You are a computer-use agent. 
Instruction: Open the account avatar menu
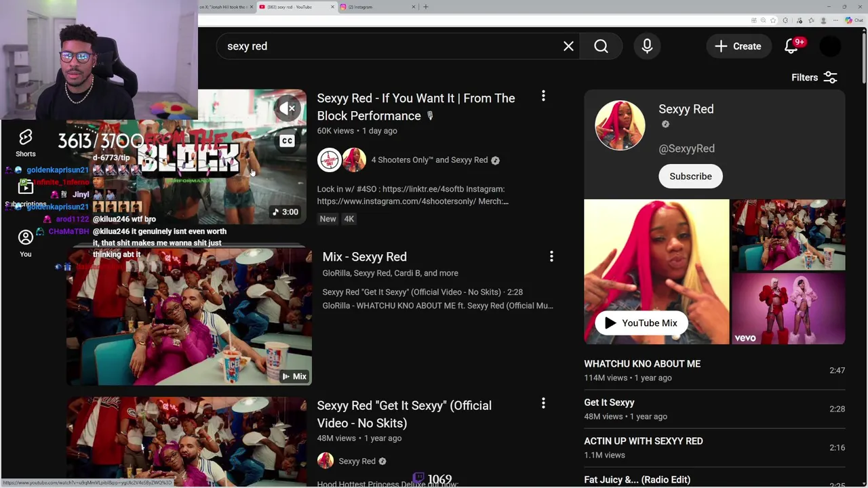(830, 46)
